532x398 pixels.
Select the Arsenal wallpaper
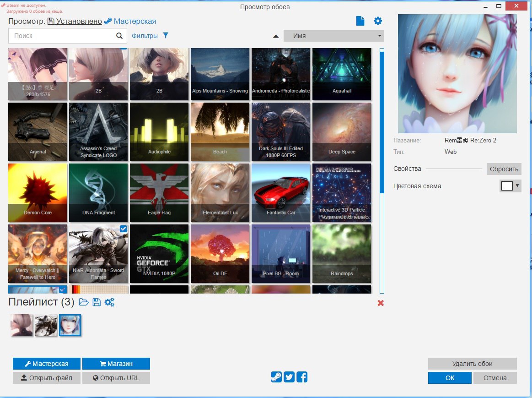pos(38,132)
